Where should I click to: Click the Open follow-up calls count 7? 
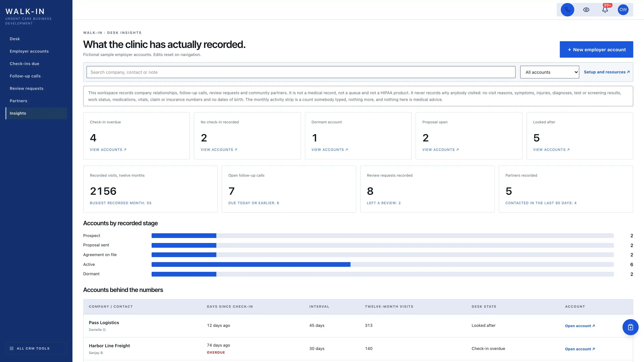click(231, 191)
